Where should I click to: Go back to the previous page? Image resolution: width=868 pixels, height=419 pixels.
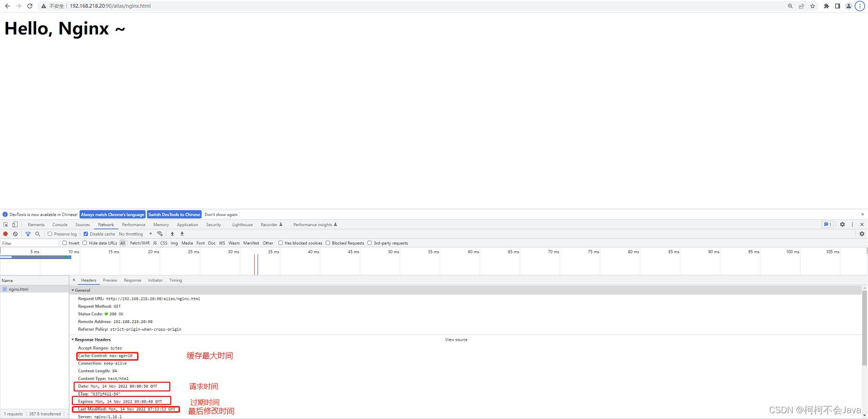tap(7, 6)
